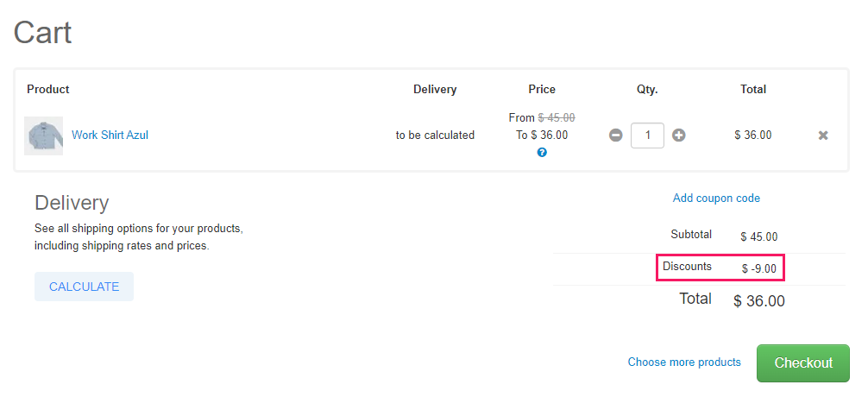Click the Product column header
The height and width of the screenshot is (397, 868).
coord(48,89)
